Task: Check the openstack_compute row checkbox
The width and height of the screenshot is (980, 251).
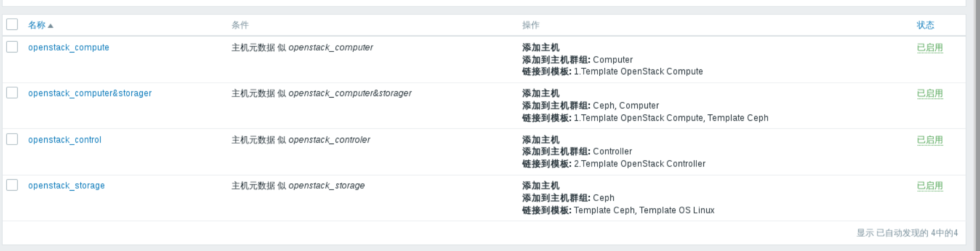Action: pyautogui.click(x=12, y=47)
